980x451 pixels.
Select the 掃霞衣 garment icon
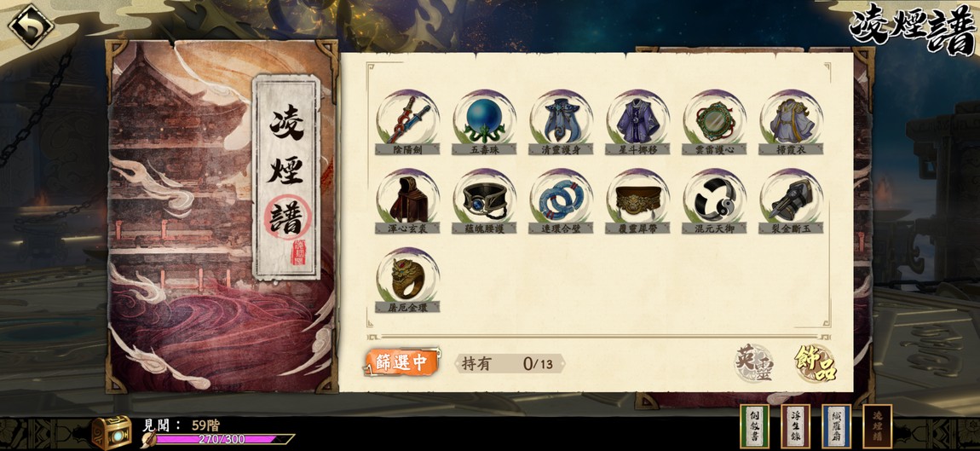pos(792,123)
